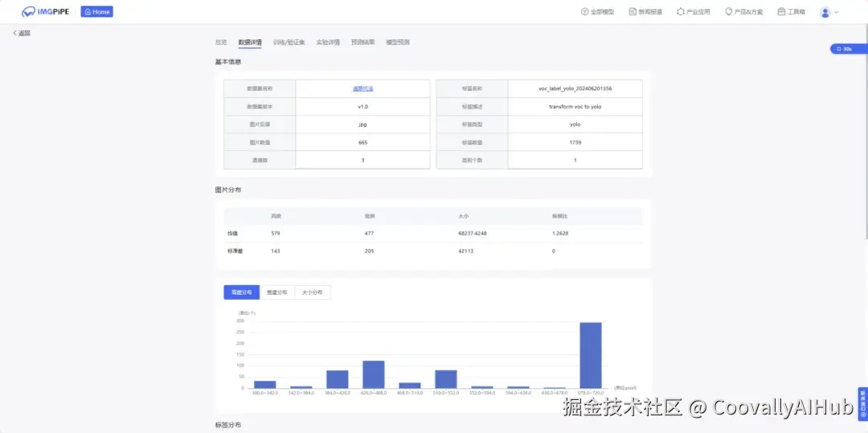Image resolution: width=868 pixels, height=433 pixels.
Task: Select the 数据详情 tab
Action: [x=250, y=42]
